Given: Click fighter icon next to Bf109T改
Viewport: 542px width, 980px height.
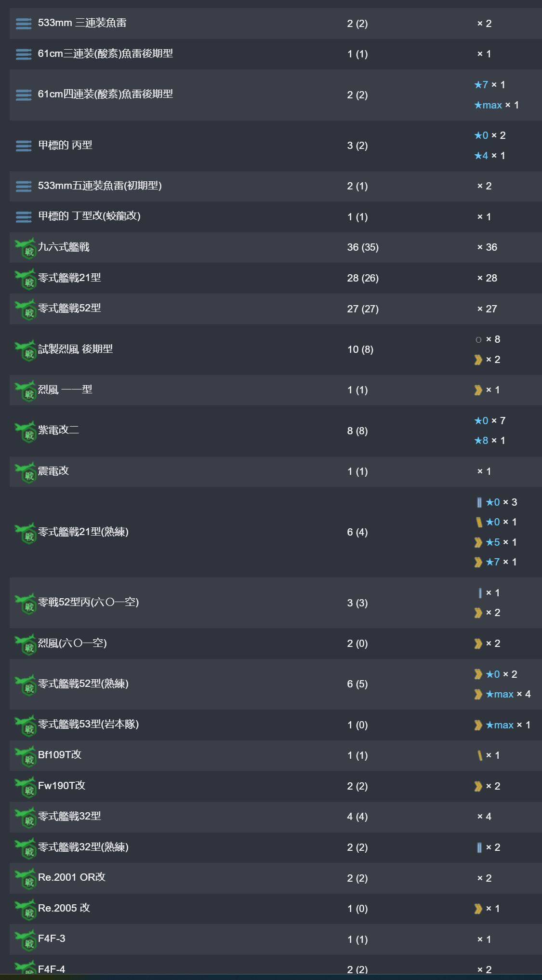Looking at the screenshot, I should (26, 756).
